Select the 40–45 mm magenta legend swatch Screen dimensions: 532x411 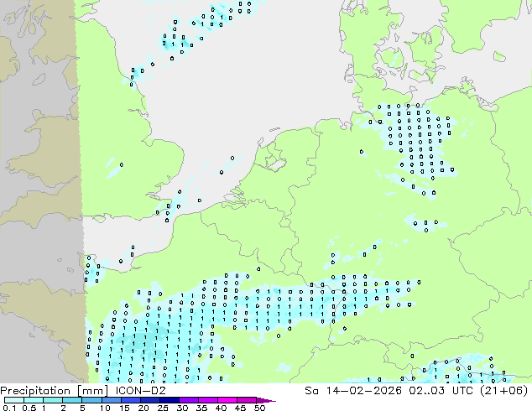(227, 400)
